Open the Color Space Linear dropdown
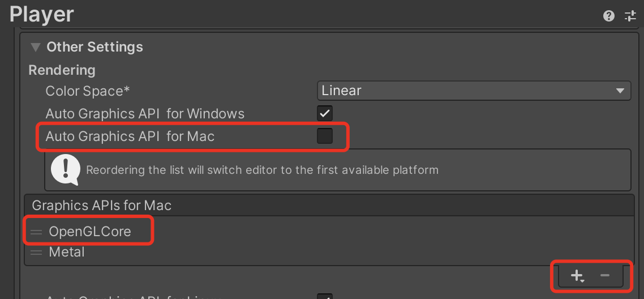The height and width of the screenshot is (299, 644). click(x=474, y=91)
